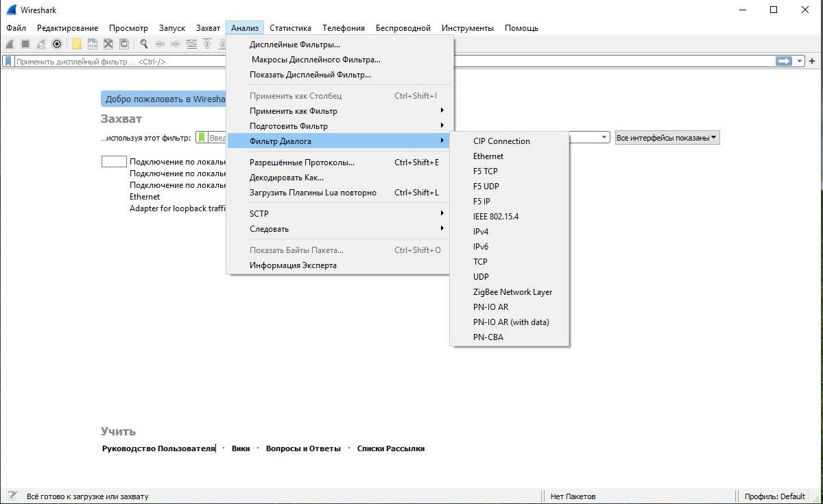Go back in packet history arrow

click(x=160, y=44)
